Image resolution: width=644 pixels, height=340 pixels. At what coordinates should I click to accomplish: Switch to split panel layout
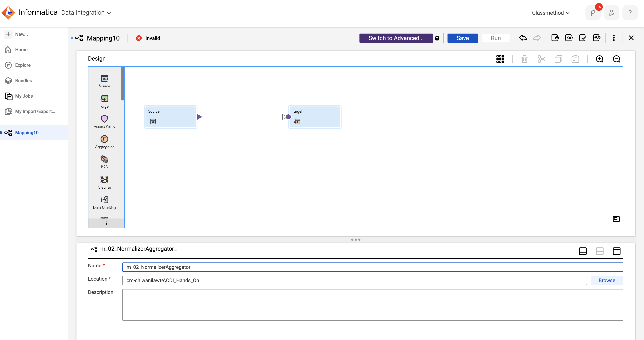pos(599,251)
